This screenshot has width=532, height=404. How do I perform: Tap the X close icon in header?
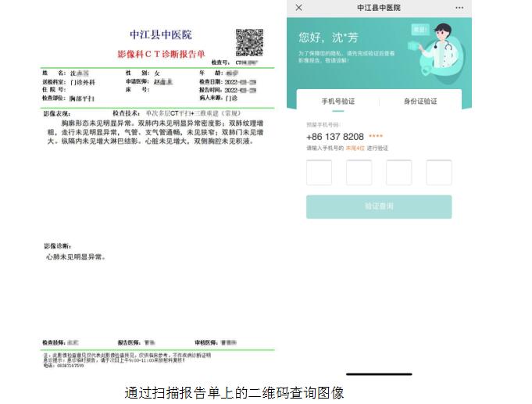299,8
